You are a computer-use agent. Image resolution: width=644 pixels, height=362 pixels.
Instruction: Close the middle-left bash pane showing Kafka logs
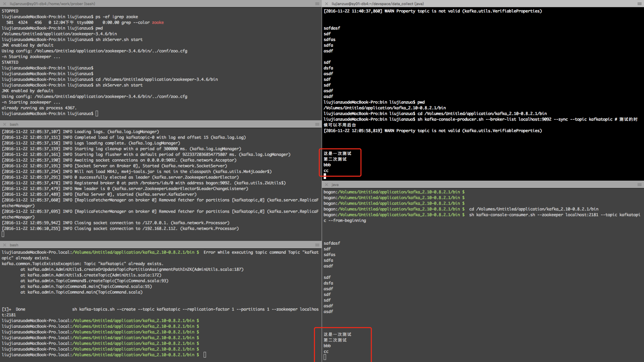point(5,124)
